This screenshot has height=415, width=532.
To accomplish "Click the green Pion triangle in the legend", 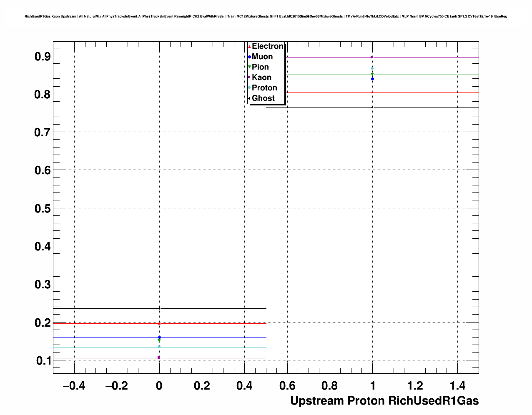I will 249,67.
